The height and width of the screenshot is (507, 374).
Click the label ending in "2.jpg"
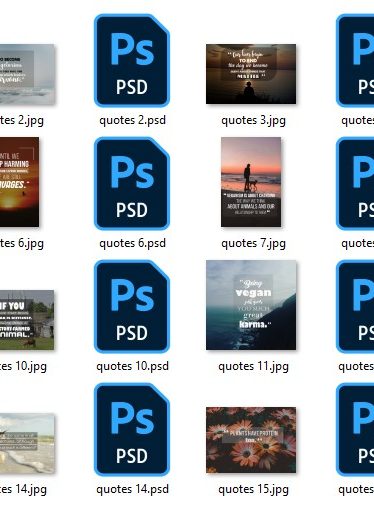tap(22, 120)
